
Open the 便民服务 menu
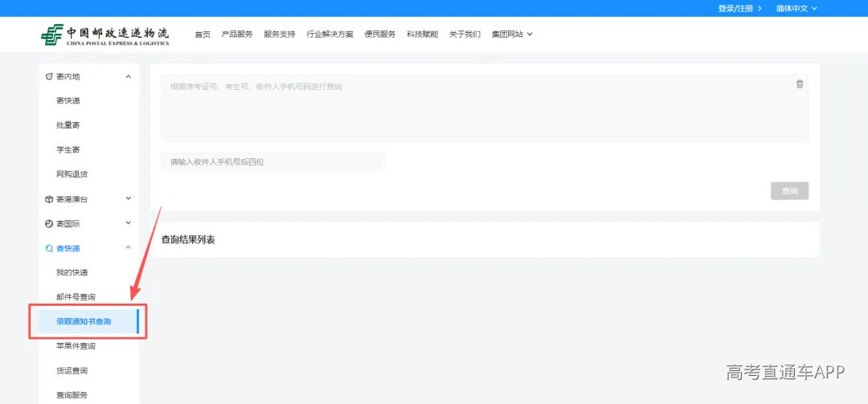(379, 35)
